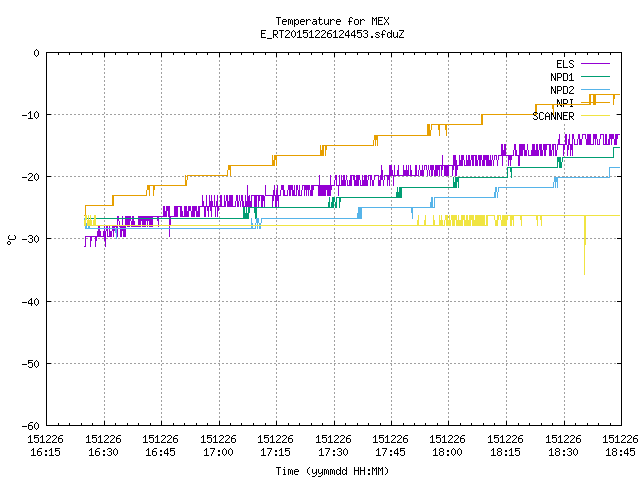Click the y-axis label -20

point(31,177)
